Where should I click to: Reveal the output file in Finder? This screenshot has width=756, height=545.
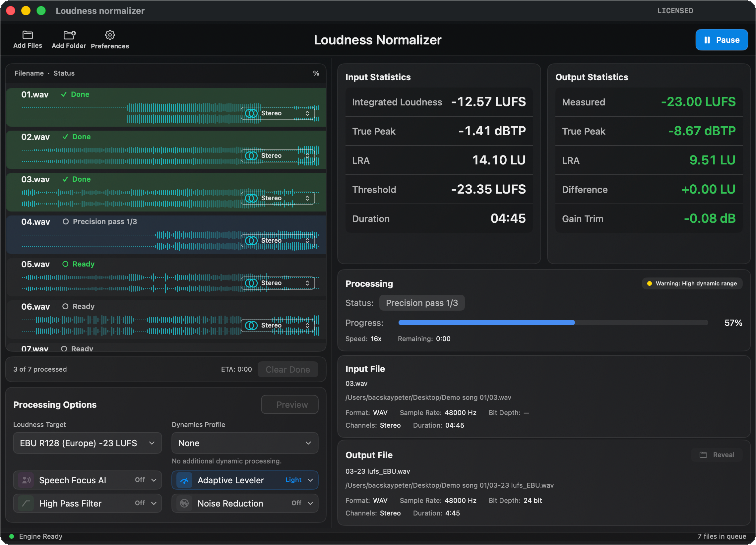[x=717, y=455]
